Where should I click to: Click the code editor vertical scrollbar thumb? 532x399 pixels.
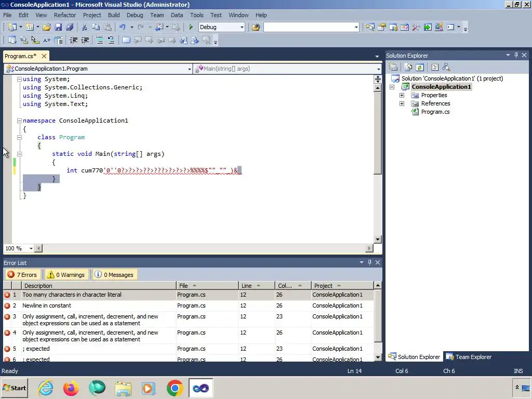(x=378, y=133)
